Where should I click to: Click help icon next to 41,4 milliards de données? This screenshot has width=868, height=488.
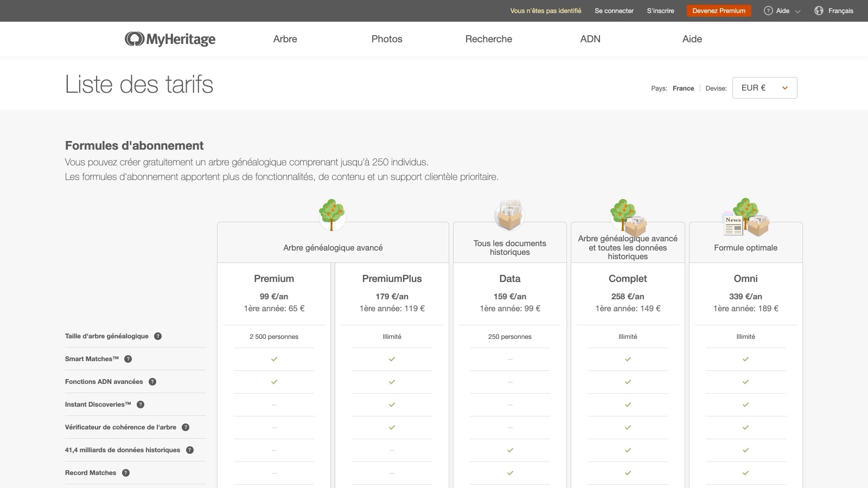(190, 450)
